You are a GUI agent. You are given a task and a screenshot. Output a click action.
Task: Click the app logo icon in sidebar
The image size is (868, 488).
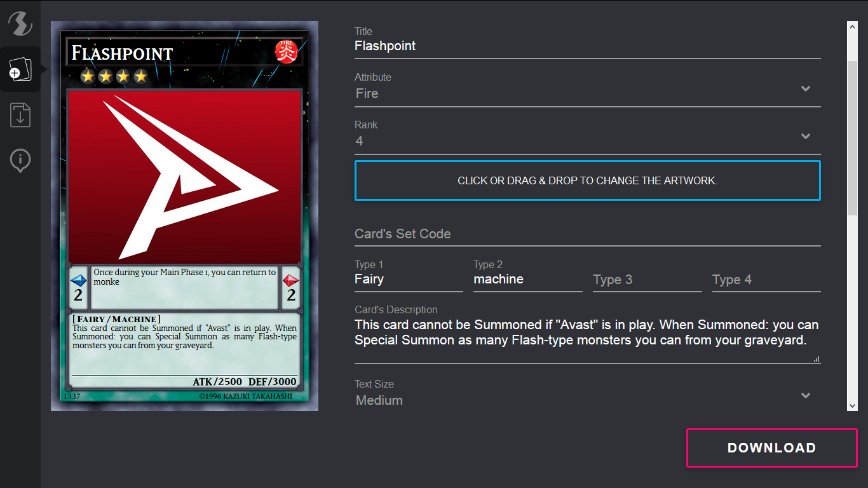tap(20, 24)
